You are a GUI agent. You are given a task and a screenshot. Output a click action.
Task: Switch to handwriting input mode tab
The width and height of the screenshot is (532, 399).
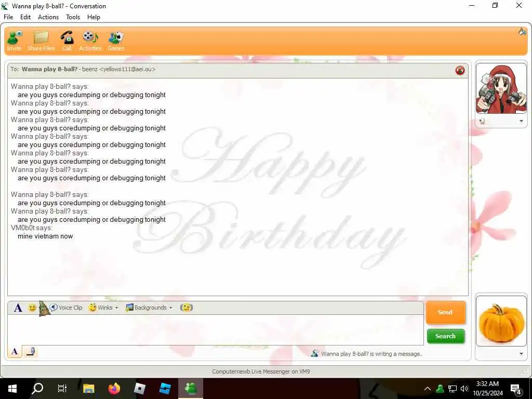(31, 351)
